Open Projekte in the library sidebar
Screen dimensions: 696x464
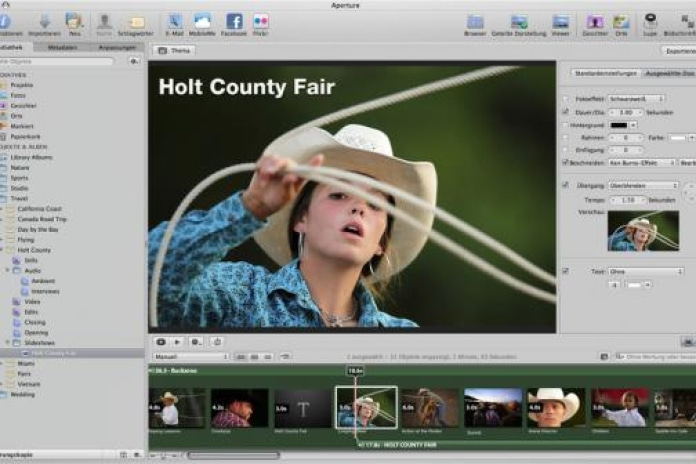22,85
